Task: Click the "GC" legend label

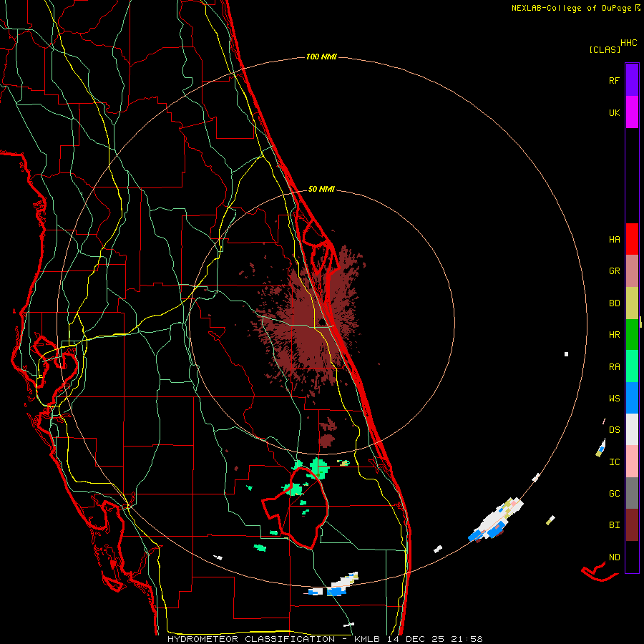Action: (x=614, y=494)
